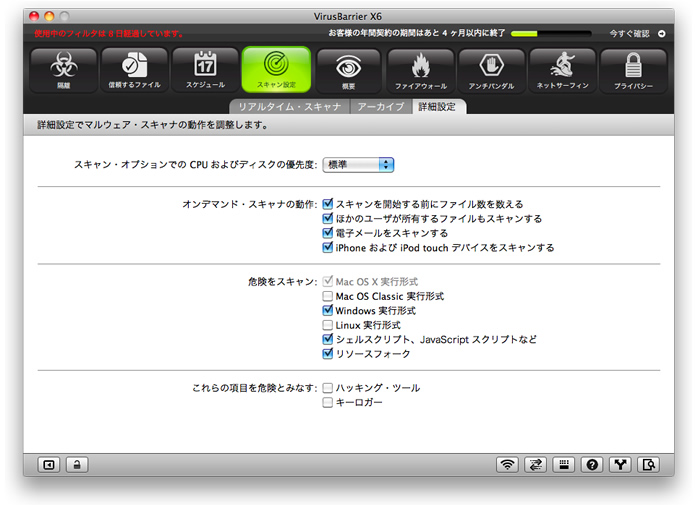Switch to the リアルタイム・スキャナ tab

(x=290, y=107)
